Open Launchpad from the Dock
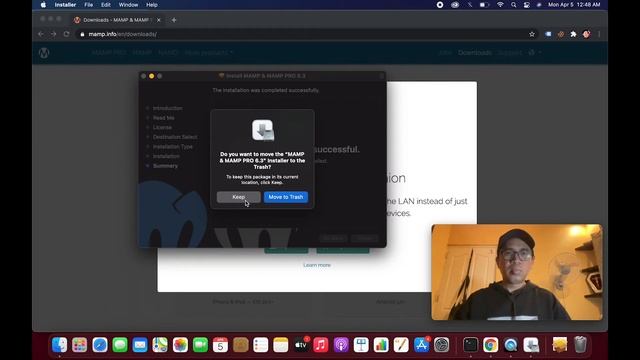 click(80, 345)
